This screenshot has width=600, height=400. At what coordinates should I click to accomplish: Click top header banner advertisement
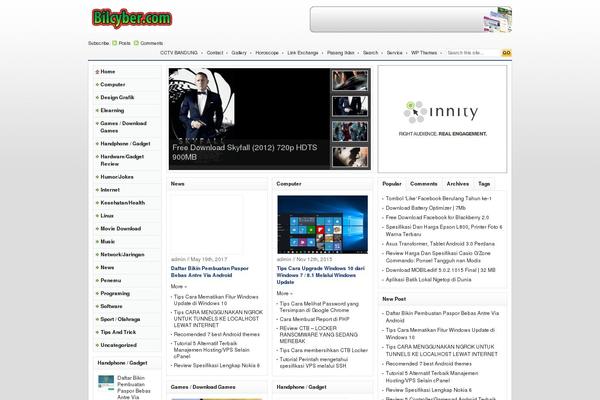pos(411,19)
